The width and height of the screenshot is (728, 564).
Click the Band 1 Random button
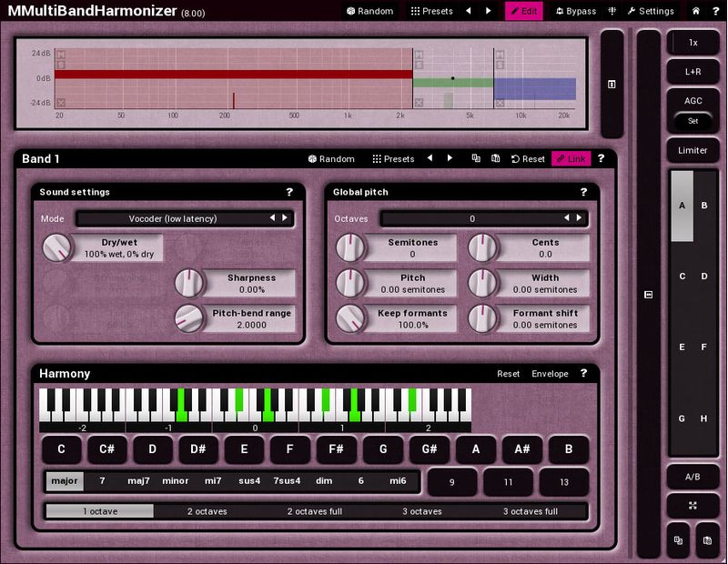point(331,159)
